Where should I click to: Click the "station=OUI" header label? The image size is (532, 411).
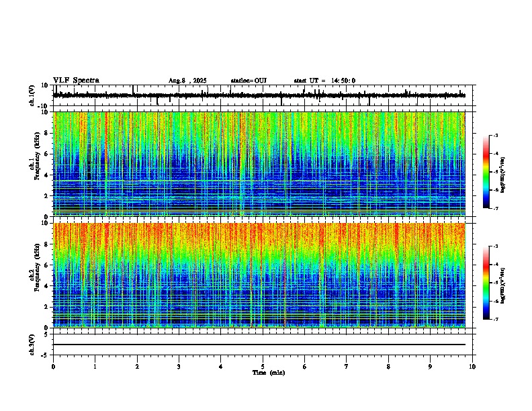pos(249,81)
